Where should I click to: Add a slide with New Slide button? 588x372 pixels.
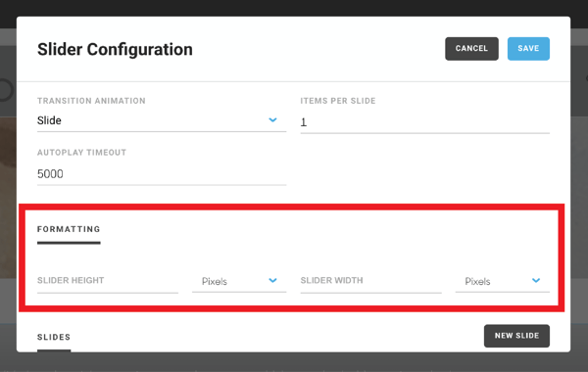click(516, 336)
